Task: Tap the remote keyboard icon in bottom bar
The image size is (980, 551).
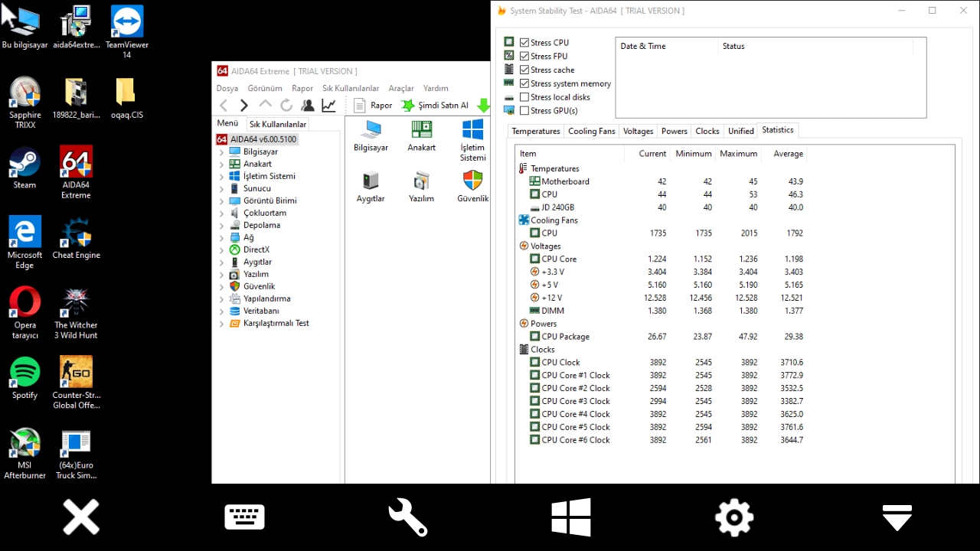Action: pos(244,517)
